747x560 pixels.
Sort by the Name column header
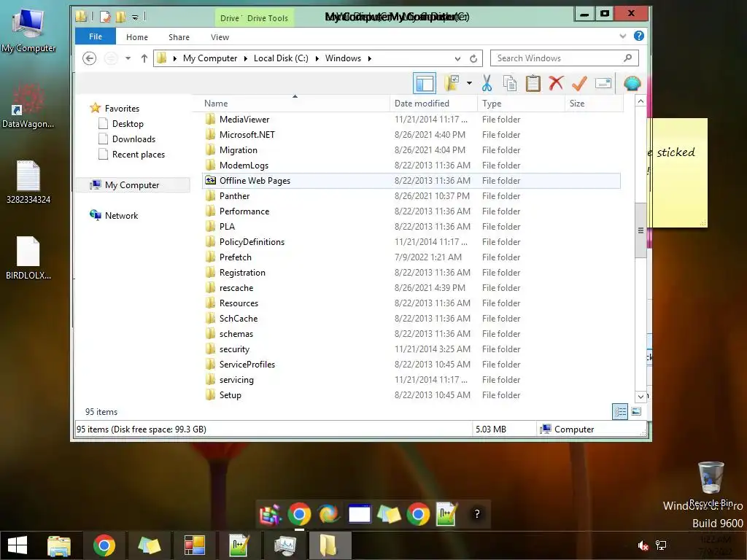click(x=290, y=104)
